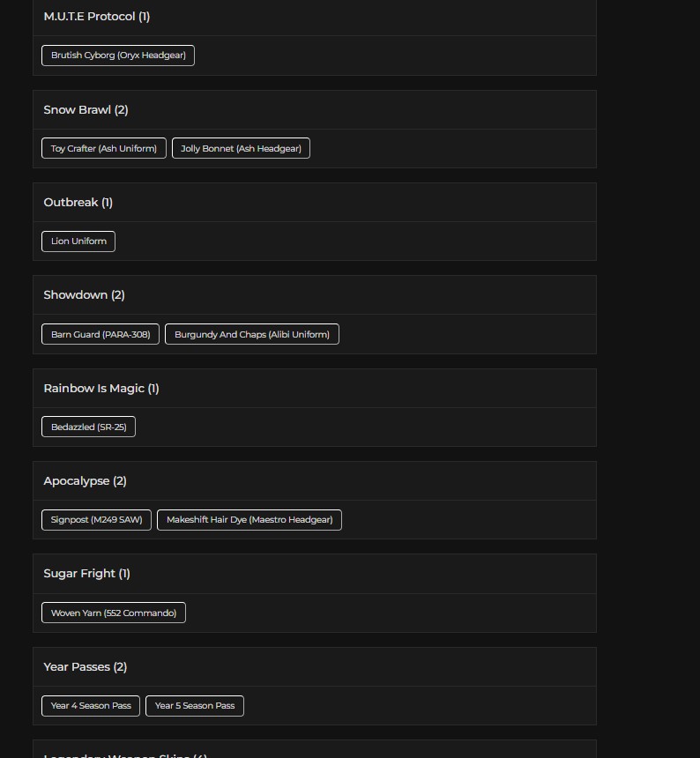The width and height of the screenshot is (700, 758).
Task: Select Burgundy And Chaps (Alibi Uniform) tag
Action: click(252, 334)
